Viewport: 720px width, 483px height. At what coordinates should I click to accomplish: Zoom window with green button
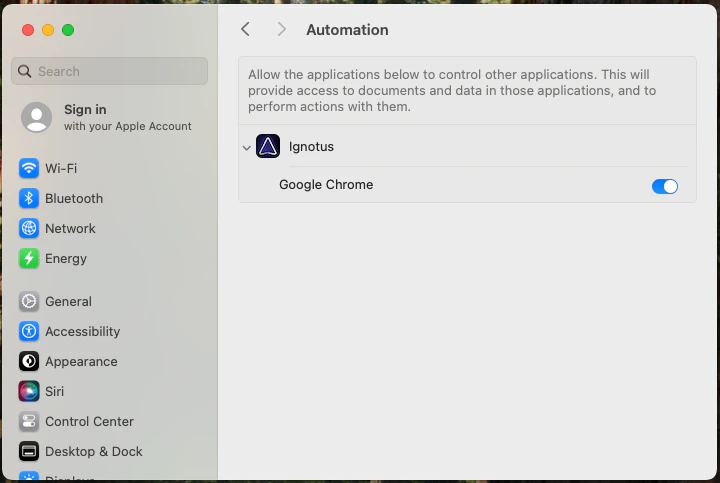click(x=68, y=30)
